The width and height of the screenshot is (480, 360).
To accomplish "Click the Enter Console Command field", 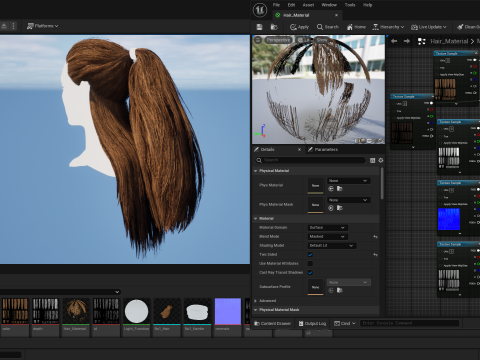I will tap(409, 323).
